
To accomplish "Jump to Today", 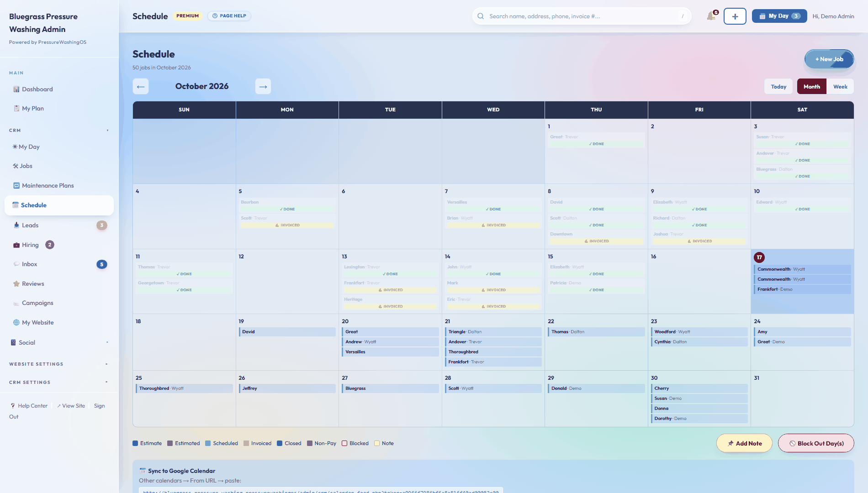I will [778, 86].
